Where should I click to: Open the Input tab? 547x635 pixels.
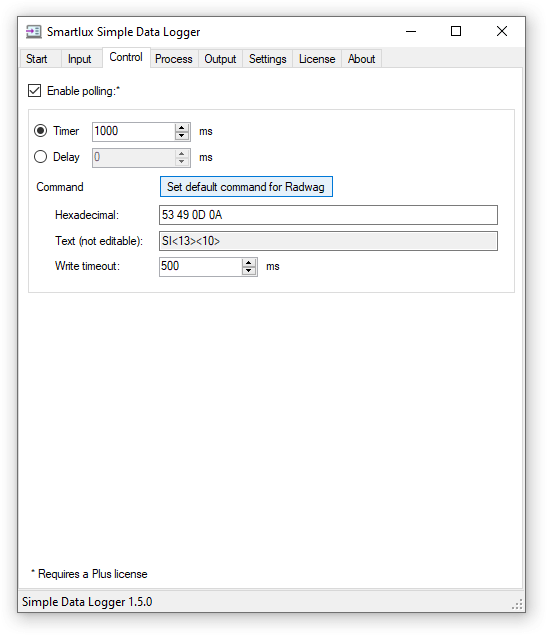(x=79, y=59)
